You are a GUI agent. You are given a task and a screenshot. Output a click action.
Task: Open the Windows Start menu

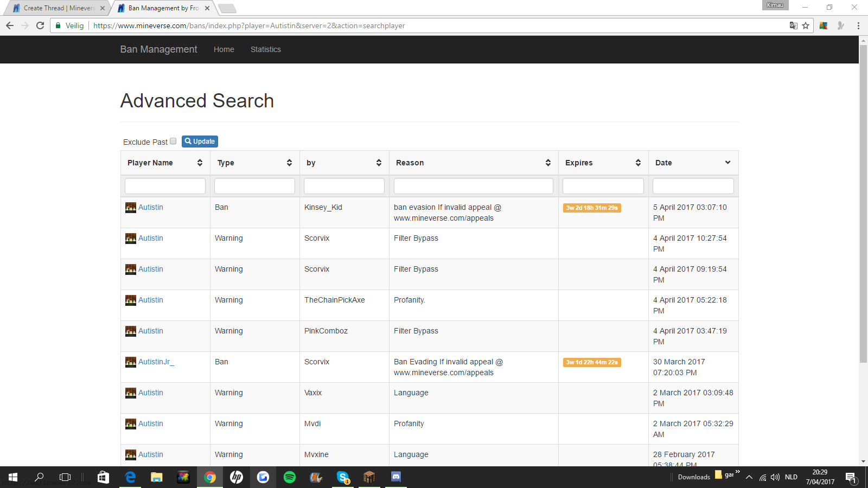click(13, 477)
